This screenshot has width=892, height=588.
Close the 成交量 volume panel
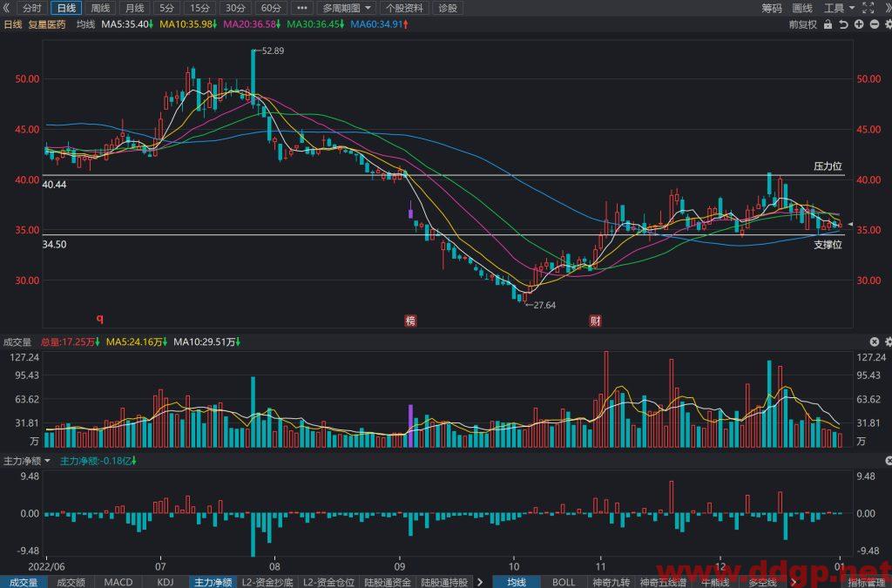pyautogui.click(x=875, y=341)
